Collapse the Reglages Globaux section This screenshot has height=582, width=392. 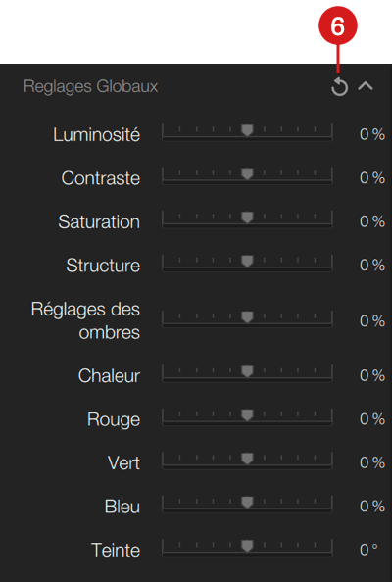[x=366, y=86]
